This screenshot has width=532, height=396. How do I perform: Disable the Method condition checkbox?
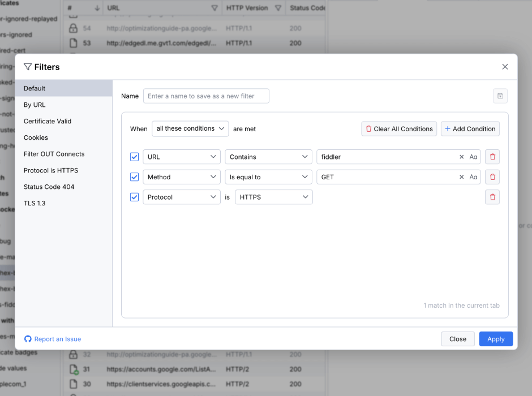pos(134,177)
